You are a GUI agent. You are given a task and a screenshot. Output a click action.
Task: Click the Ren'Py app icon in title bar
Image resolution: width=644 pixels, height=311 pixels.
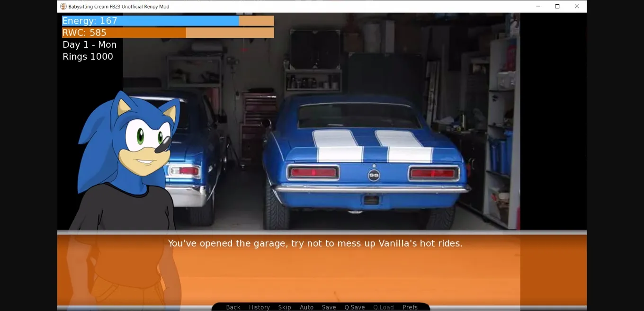click(63, 7)
